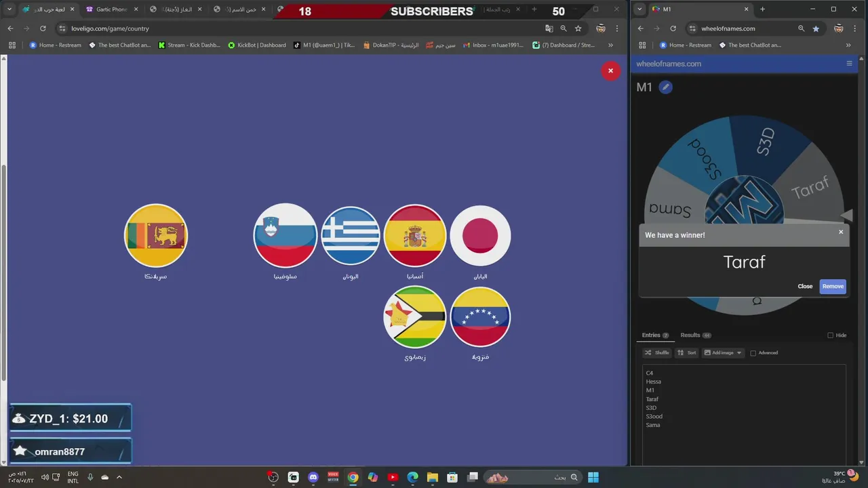Screen dimensions: 868x488
Task: Select the Slovenia flag
Action: point(285,235)
